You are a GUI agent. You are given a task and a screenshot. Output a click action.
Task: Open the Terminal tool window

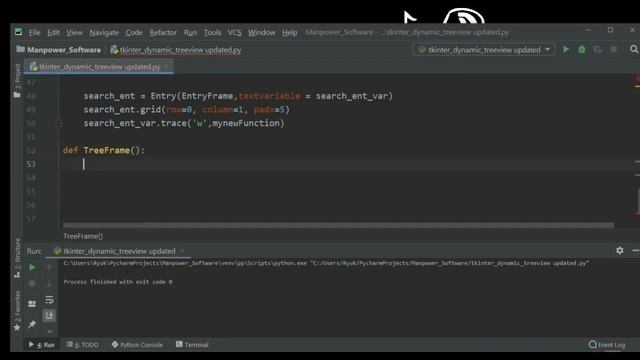click(x=192, y=345)
